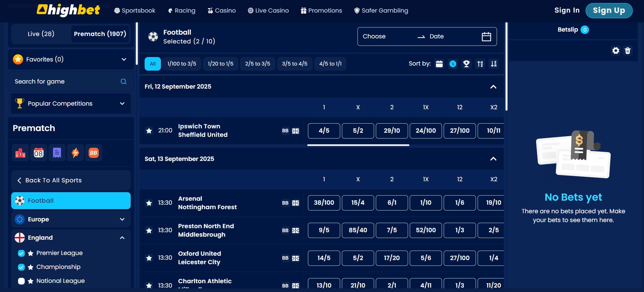644x292 pixels.
Task: Collapse the England region list
Action: (122, 238)
